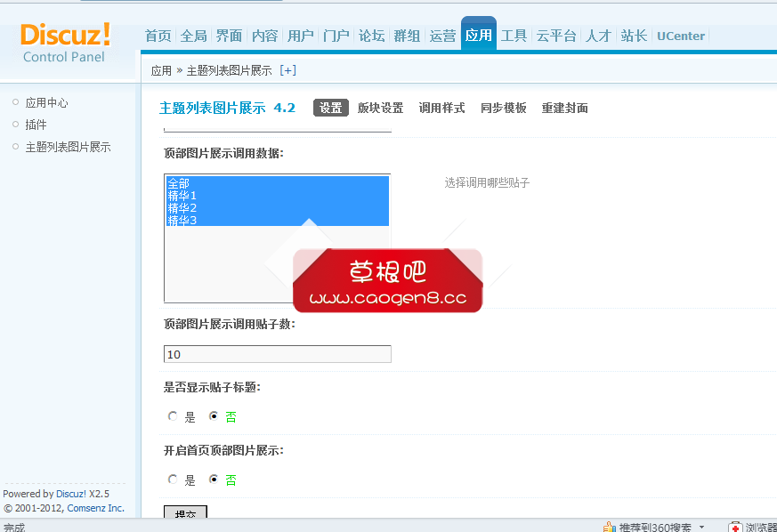Image resolution: width=777 pixels, height=532 pixels.
Task: Click the 调用贴子数 input showing 10
Action: click(276, 353)
